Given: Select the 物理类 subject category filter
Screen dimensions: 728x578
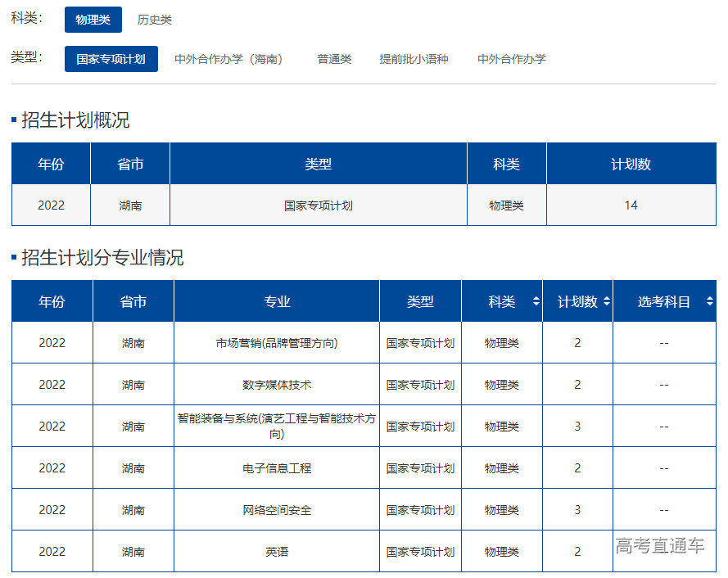Looking at the screenshot, I should coord(93,20).
